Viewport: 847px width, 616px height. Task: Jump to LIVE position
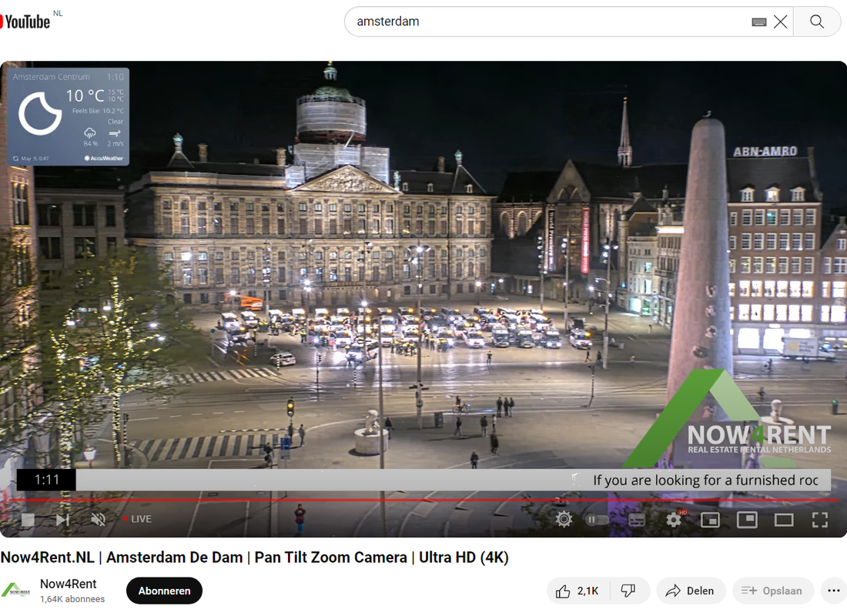[x=137, y=519]
